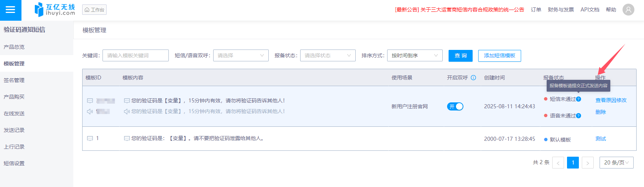Click the ihuyi.com logo

click(55, 10)
